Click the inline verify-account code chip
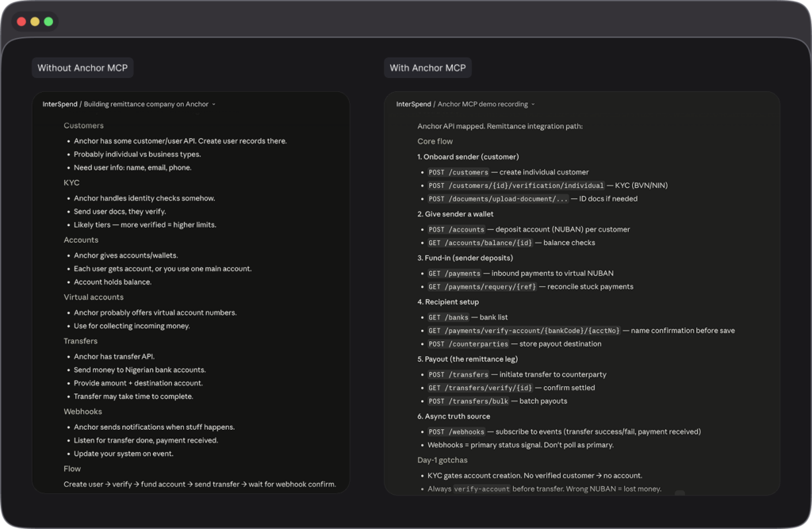 tap(482, 489)
